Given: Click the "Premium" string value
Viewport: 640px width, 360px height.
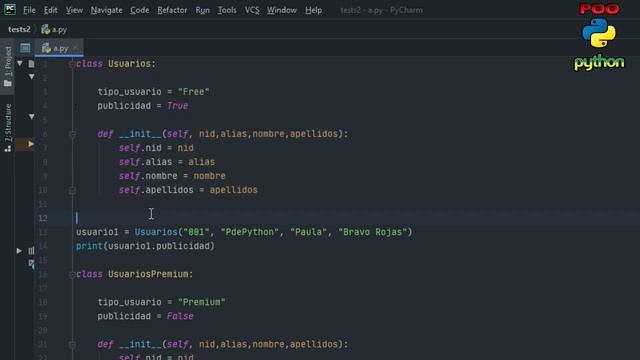Looking at the screenshot, I should pos(202,302).
